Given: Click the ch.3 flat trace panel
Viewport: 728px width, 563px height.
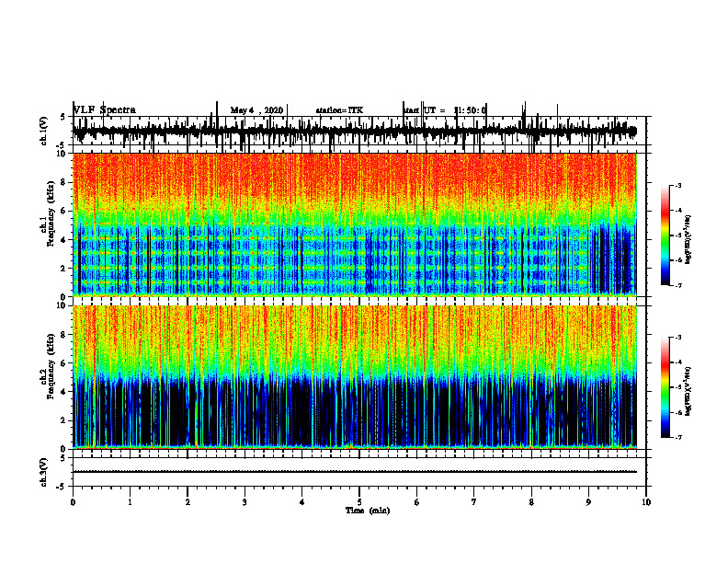Looking at the screenshot, I should coord(359,472).
